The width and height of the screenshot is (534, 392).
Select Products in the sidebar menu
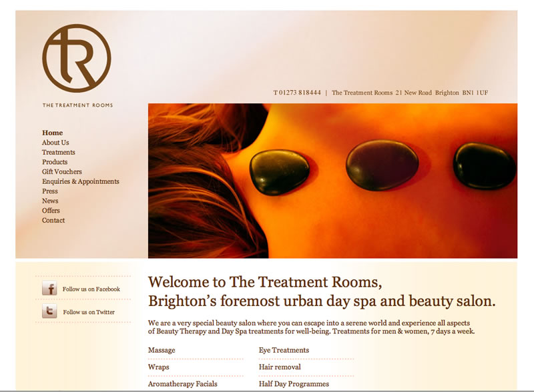[x=55, y=162]
